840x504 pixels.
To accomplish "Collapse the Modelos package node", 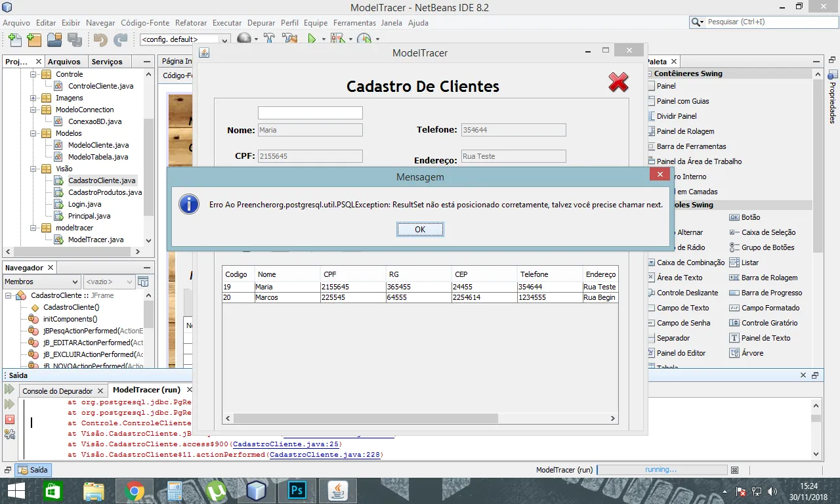I will coord(33,133).
